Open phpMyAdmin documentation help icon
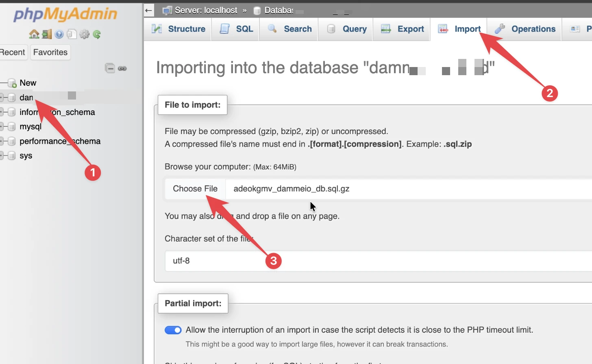592x364 pixels. coord(59,35)
